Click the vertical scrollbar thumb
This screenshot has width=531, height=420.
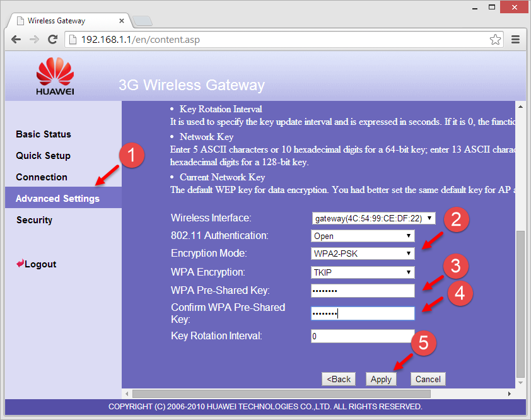pyautogui.click(x=520, y=304)
